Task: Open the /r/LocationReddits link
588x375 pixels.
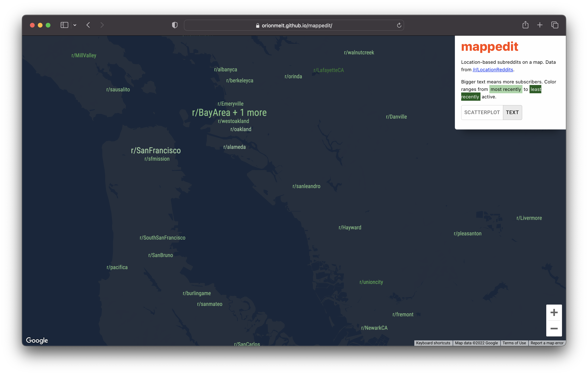Action: [493, 69]
